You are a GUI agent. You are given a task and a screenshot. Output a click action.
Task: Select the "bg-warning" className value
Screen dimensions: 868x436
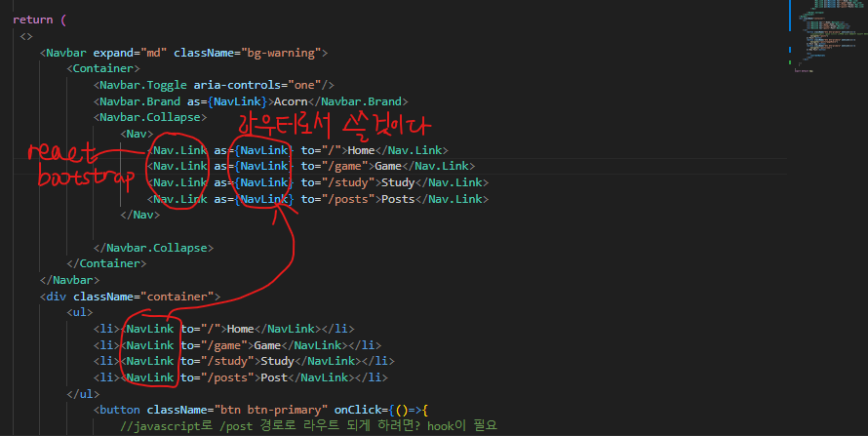coord(281,53)
